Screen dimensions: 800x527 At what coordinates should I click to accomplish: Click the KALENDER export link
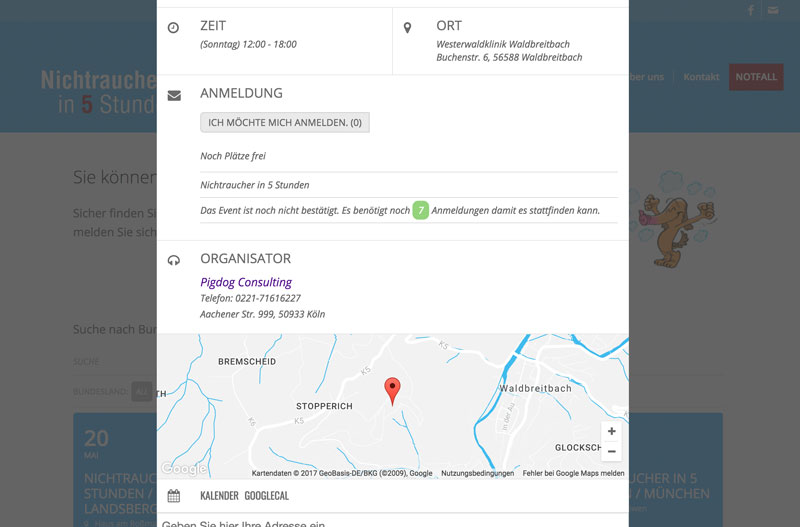[219, 496]
